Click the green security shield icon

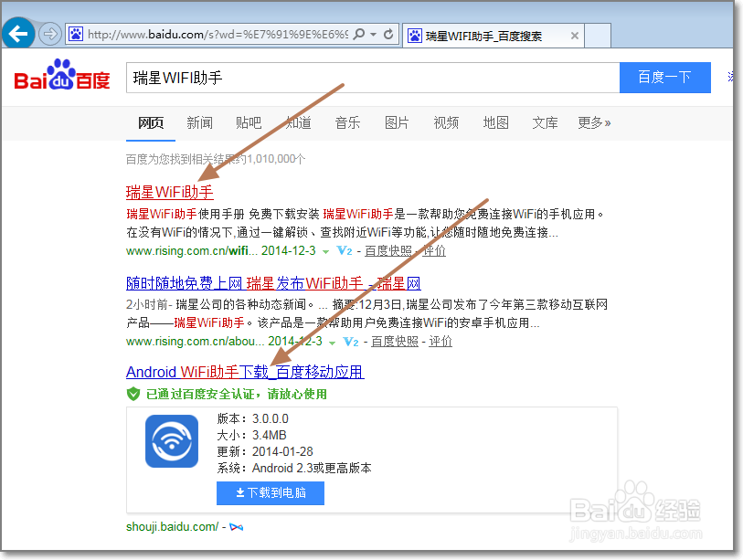coord(133,394)
